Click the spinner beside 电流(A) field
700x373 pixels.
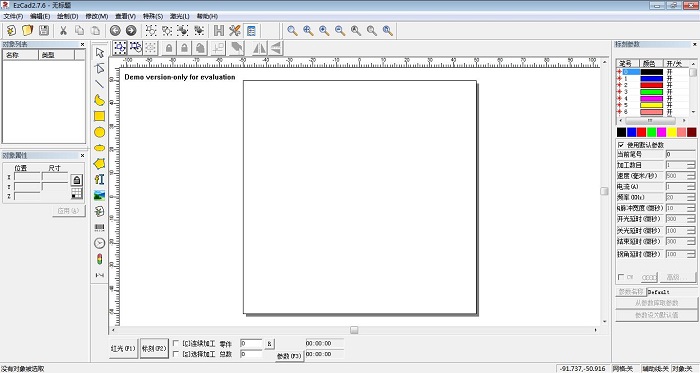pyautogui.click(x=691, y=186)
